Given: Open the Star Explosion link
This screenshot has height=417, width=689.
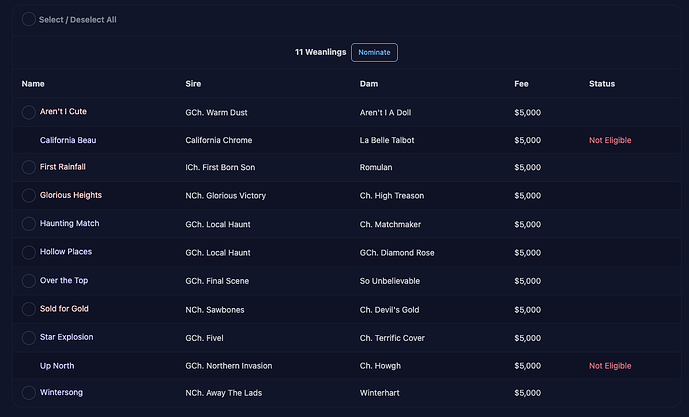Looking at the screenshot, I should tap(66, 337).
